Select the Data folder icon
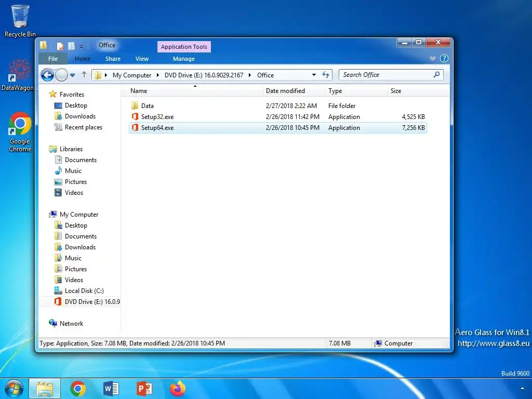This screenshot has width=532, height=399. pos(135,105)
